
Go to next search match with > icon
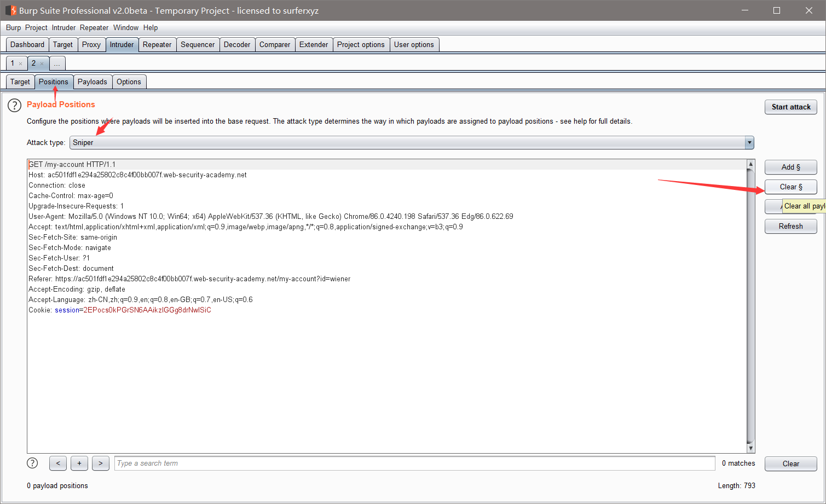point(101,463)
